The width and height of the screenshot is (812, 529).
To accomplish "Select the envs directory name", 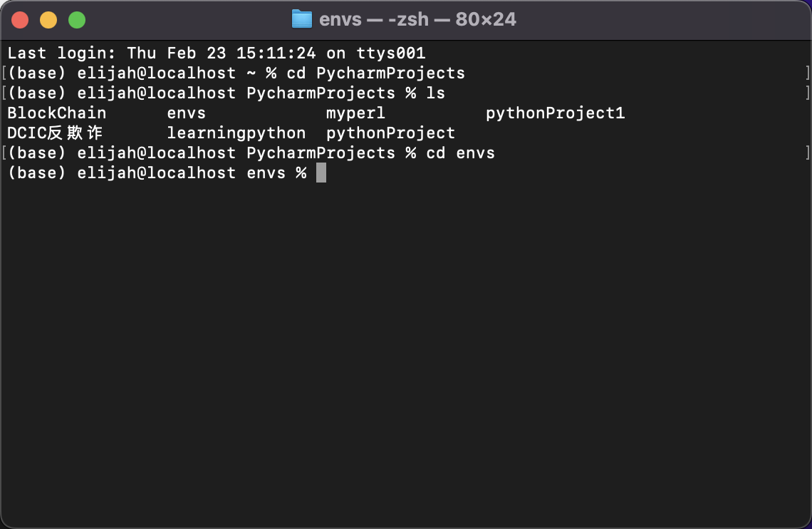I will 186,113.
